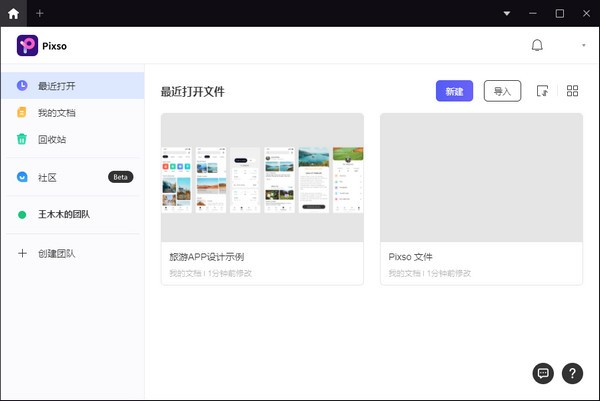The image size is (600, 401).
Task: Click the home tab icon
Action: click(x=13, y=13)
